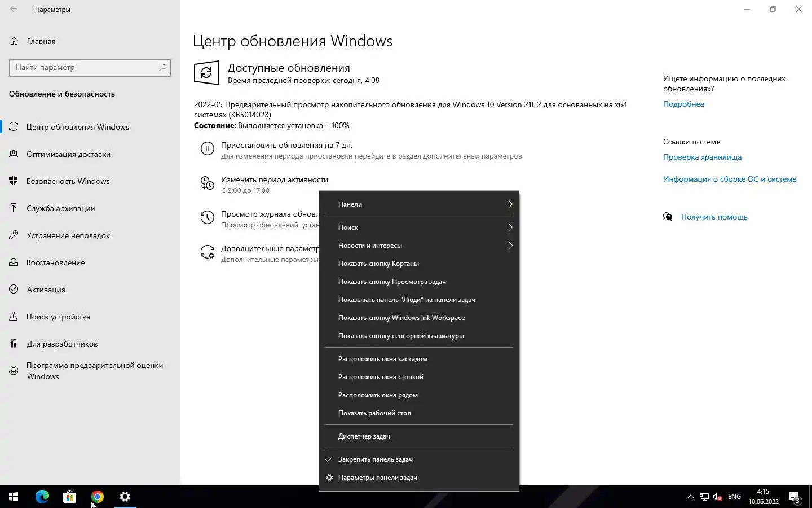Choose Расположить окна рядом
The image size is (812, 508).
(x=419, y=395)
